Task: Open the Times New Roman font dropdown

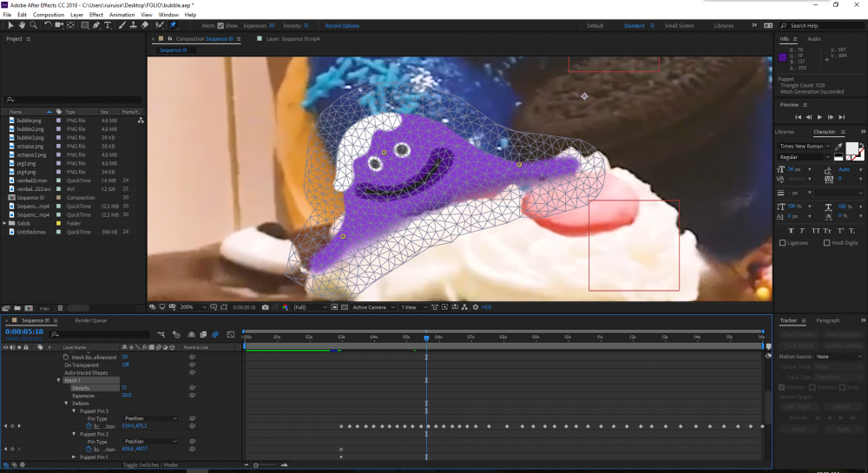Action: point(805,146)
